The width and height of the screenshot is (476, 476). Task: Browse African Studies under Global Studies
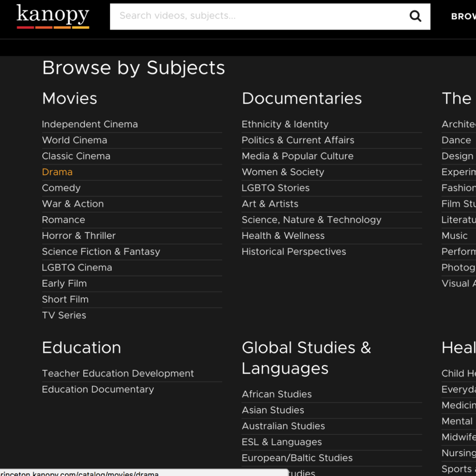coord(276,394)
